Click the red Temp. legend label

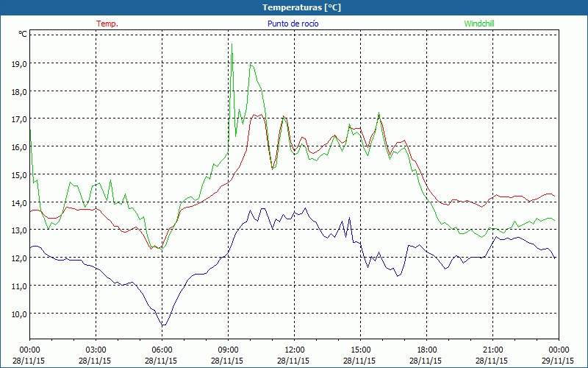tap(107, 24)
